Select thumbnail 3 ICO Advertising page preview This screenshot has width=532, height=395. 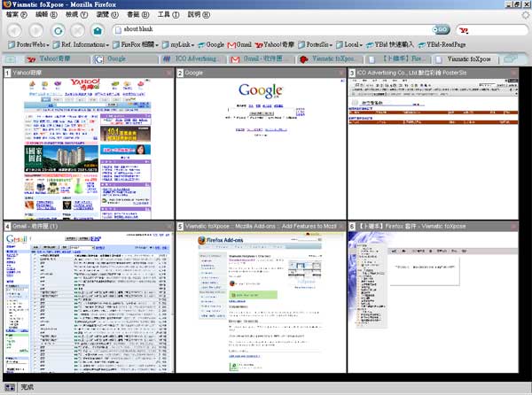click(x=434, y=149)
